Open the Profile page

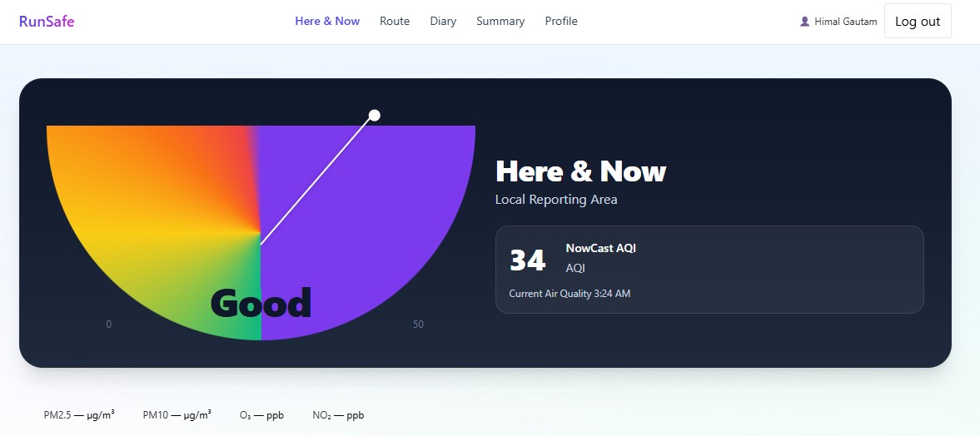[561, 22]
